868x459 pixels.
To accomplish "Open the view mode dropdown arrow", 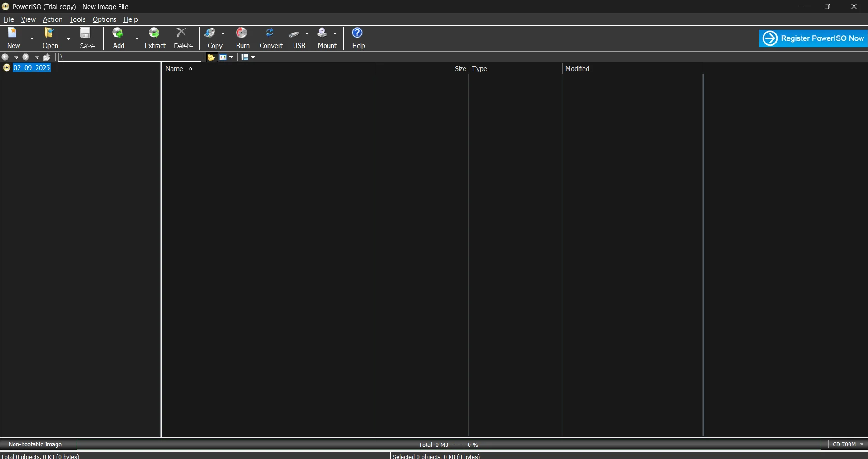I will pos(232,57).
